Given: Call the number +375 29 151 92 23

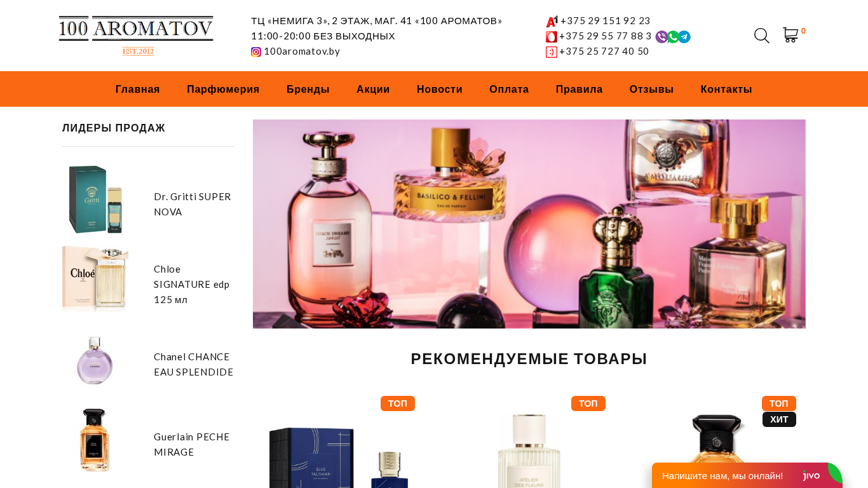Looking at the screenshot, I should coord(606,21).
